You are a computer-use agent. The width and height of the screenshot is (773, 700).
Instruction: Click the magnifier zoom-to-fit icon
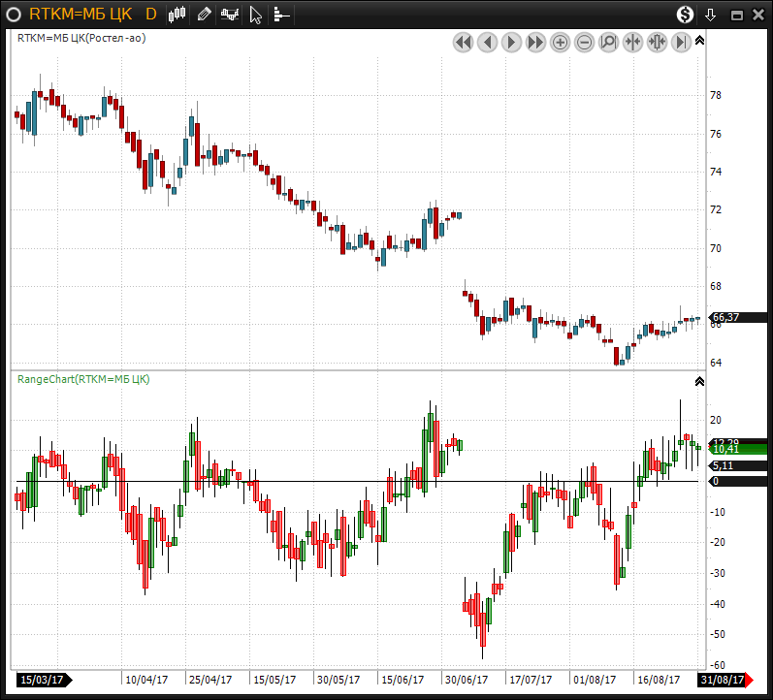609,43
